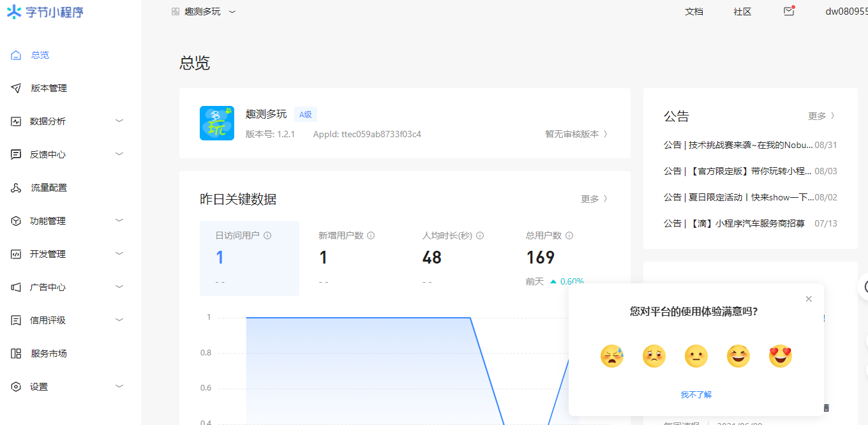Click the A级 rating badge

pyautogui.click(x=306, y=115)
